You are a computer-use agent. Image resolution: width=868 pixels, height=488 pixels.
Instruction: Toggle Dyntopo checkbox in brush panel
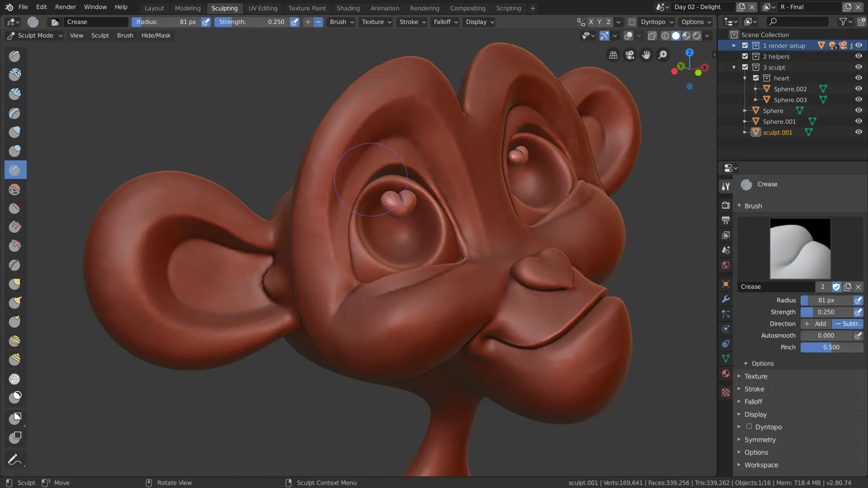(x=750, y=426)
